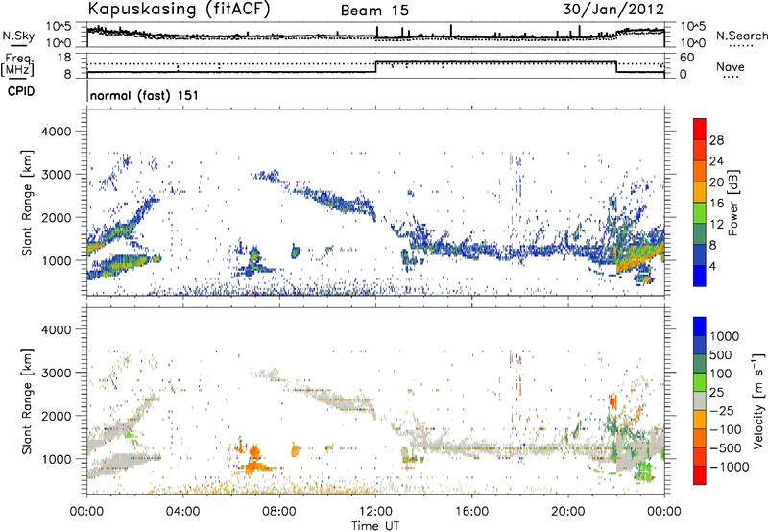Click the '4' power color bar tick
Viewport: 768px width, 532px height.
click(712, 266)
